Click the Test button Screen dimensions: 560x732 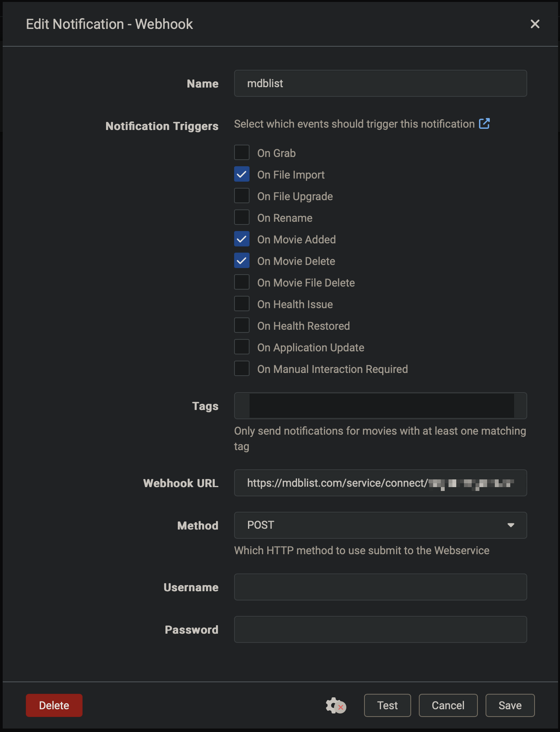point(387,705)
